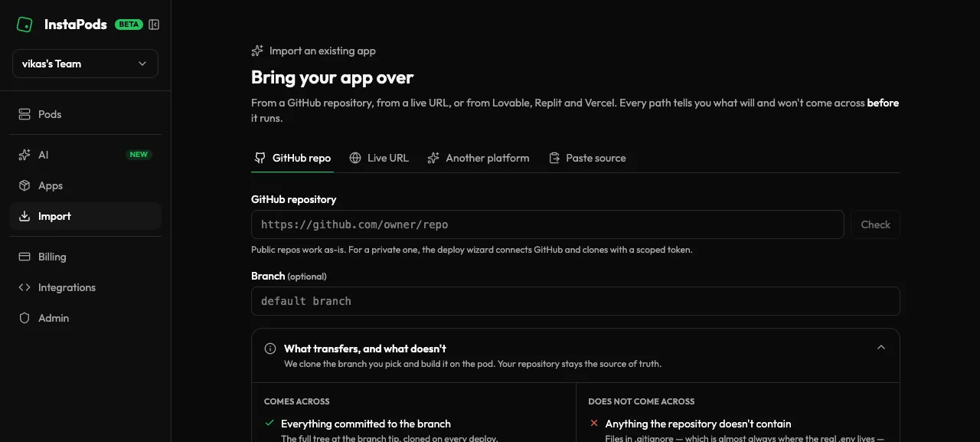The image size is (980, 442).
Task: Click the Branch (optional) label
Action: (289, 276)
